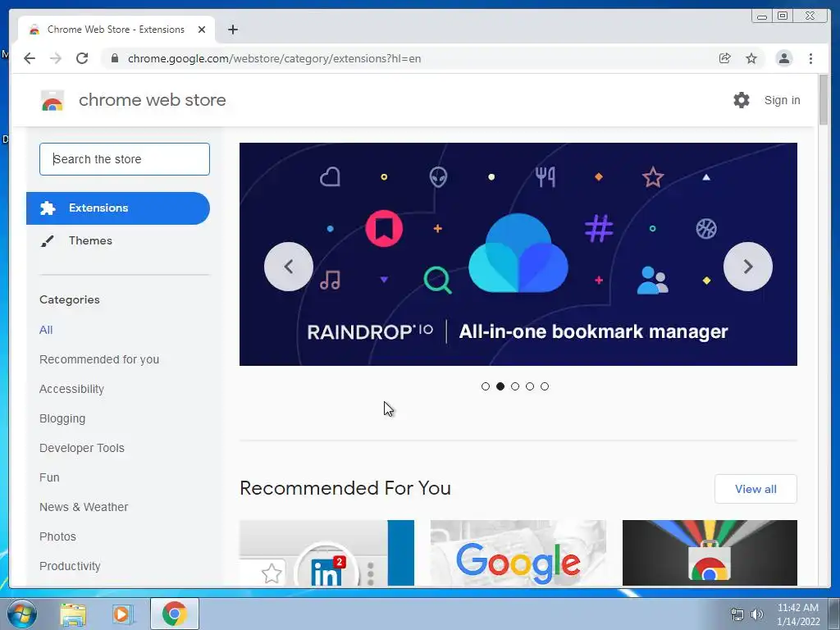This screenshot has width=840, height=630.
Task: Select the third carousel dot
Action: (515, 386)
